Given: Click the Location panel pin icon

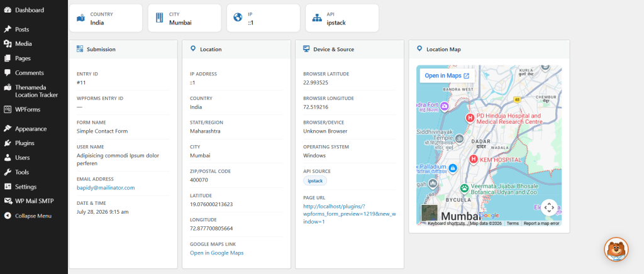Looking at the screenshot, I should click(193, 49).
